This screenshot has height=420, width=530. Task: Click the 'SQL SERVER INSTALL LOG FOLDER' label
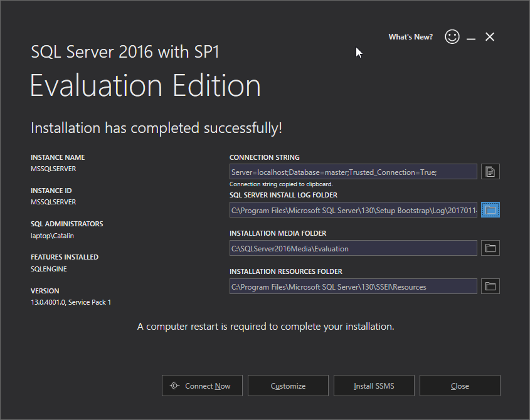284,195
